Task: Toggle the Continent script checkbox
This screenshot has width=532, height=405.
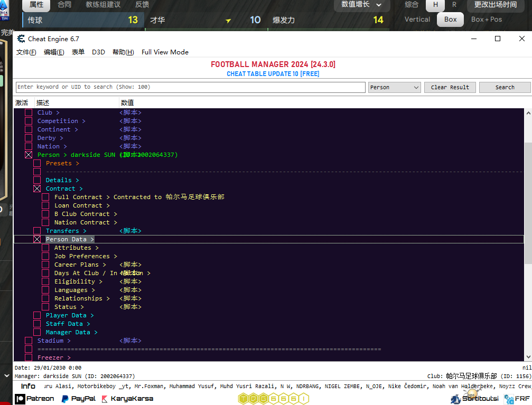Action: (x=29, y=129)
